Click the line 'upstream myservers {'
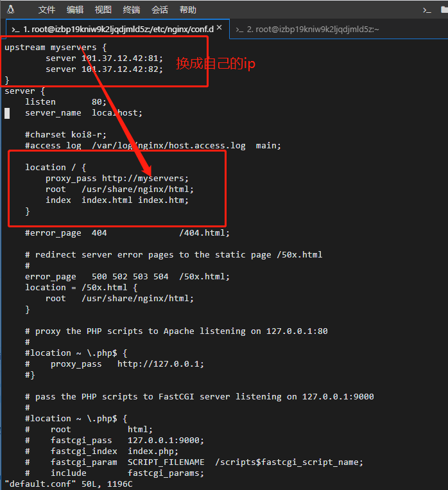Image resolution: width=448 pixels, height=490 pixels. tap(56, 48)
